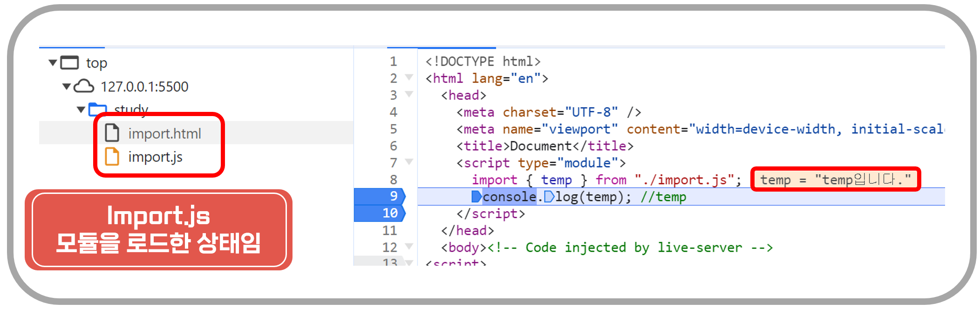Set a breakpoint on line number 5
This screenshot has width=980, height=310.
[x=394, y=129]
